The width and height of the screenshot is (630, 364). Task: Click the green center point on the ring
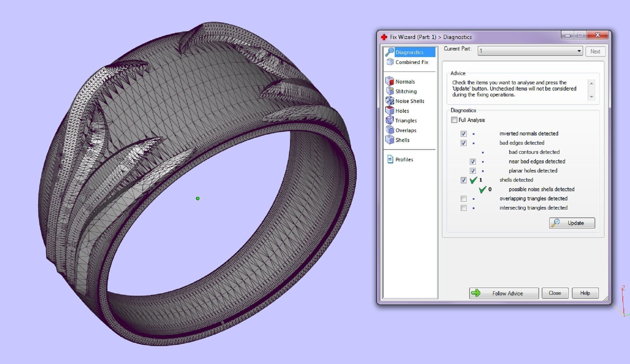[x=198, y=198]
